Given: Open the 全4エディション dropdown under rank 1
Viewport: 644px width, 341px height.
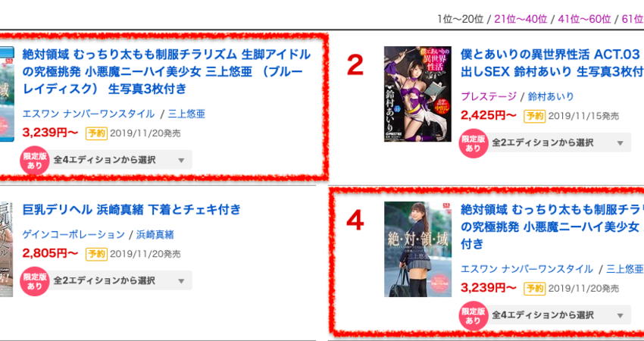Looking at the screenshot, I should pyautogui.click(x=120, y=160).
